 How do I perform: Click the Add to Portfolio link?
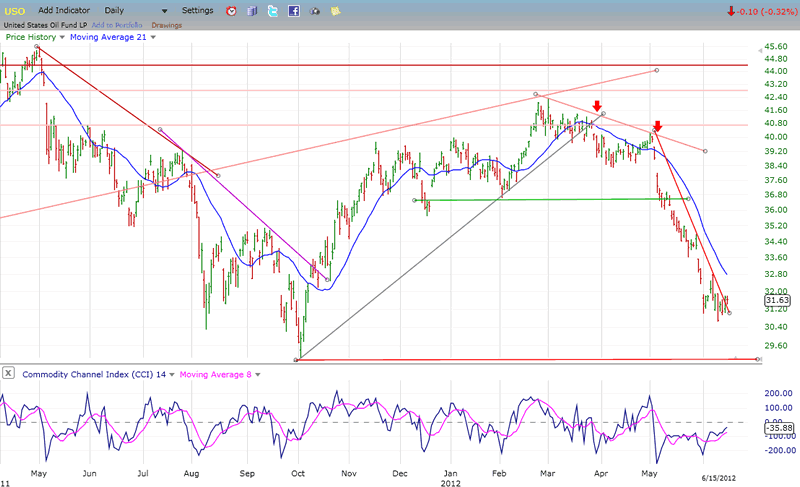point(117,24)
